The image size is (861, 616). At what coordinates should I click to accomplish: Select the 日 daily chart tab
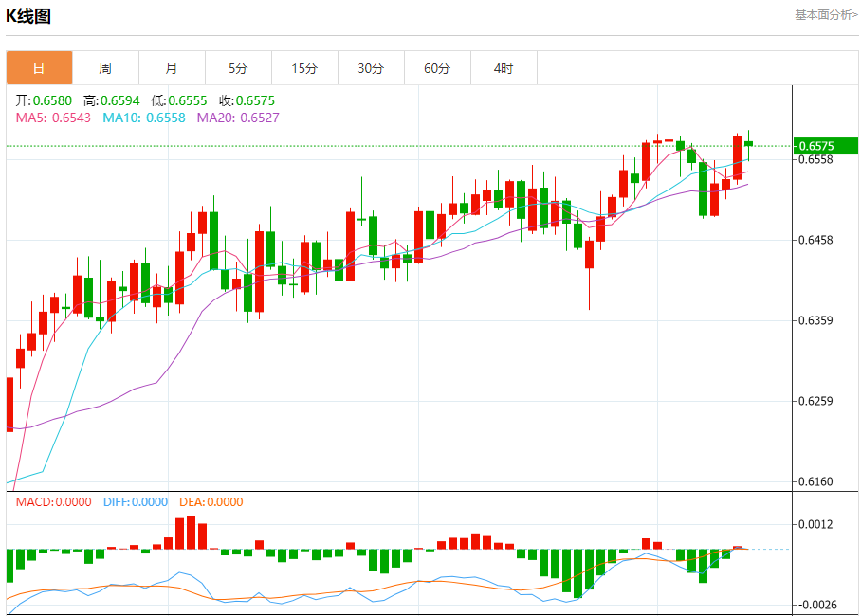39,68
